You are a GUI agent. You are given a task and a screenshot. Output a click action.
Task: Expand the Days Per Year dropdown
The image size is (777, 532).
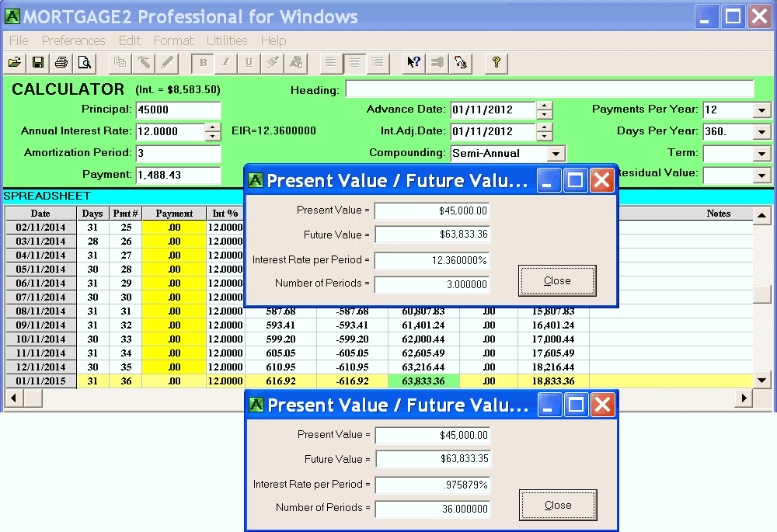pos(762,132)
